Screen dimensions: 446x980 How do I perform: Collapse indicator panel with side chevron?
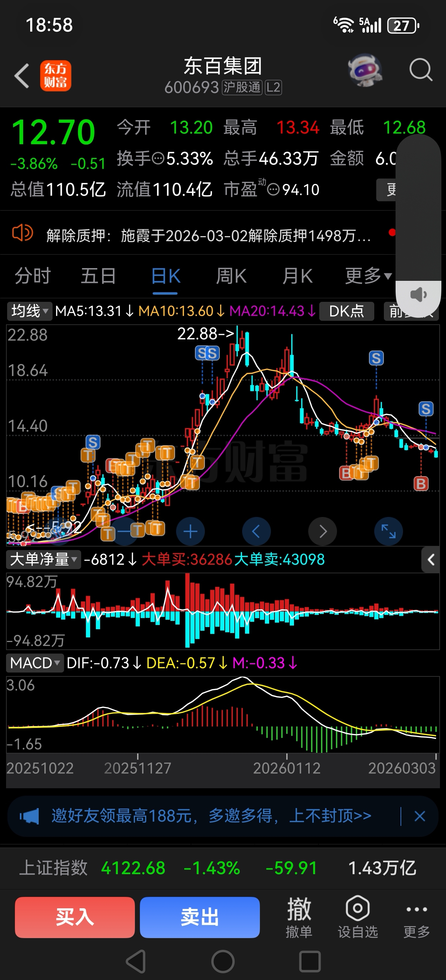tap(431, 560)
